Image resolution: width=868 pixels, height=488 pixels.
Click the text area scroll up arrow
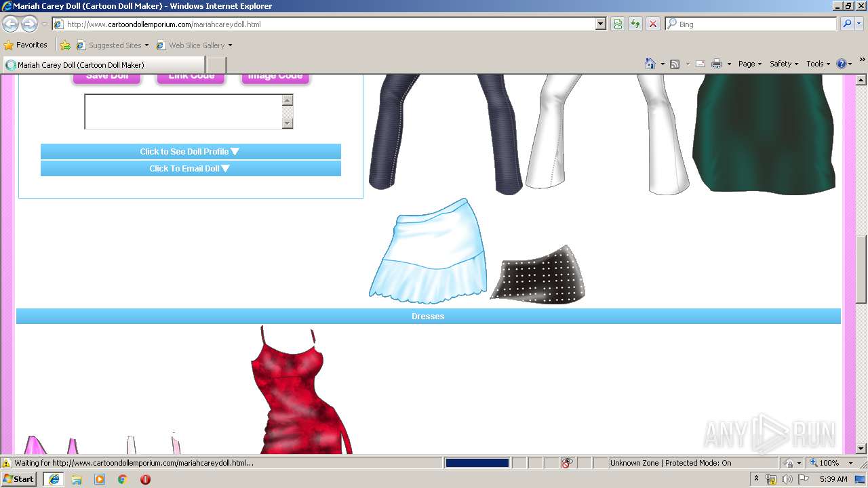coord(288,100)
